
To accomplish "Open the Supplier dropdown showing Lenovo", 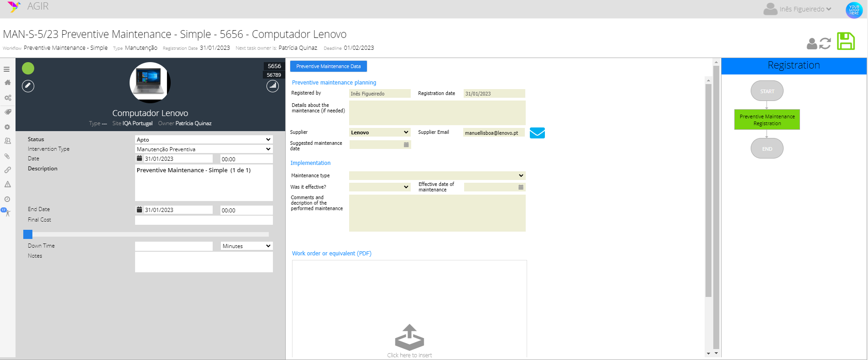I will [x=380, y=132].
